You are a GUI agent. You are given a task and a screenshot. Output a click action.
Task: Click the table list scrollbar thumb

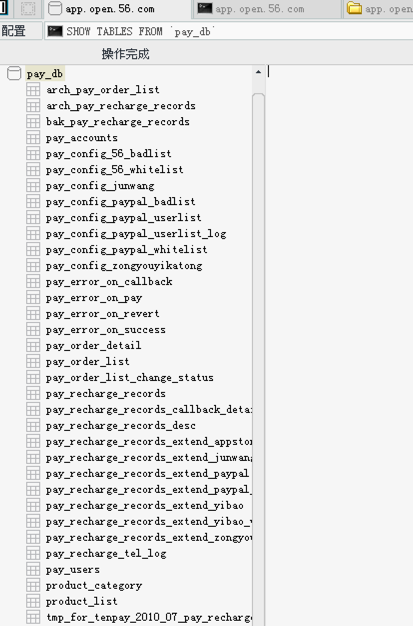coord(258,359)
